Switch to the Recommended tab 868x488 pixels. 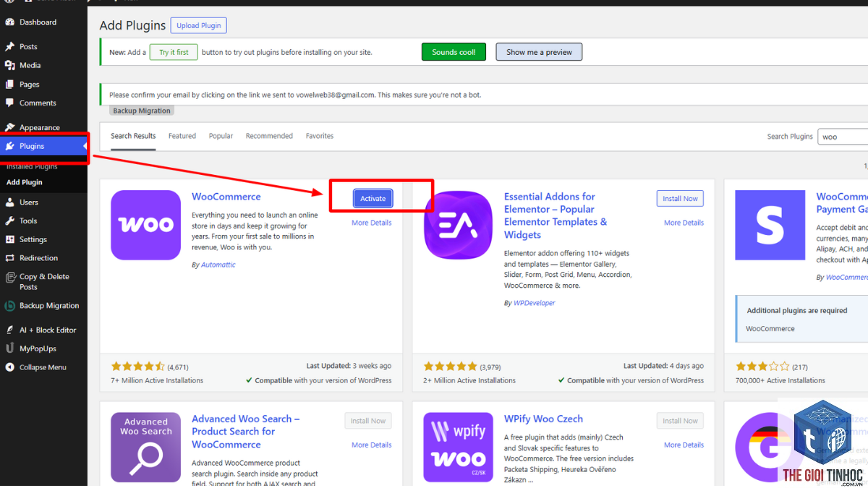coord(269,136)
